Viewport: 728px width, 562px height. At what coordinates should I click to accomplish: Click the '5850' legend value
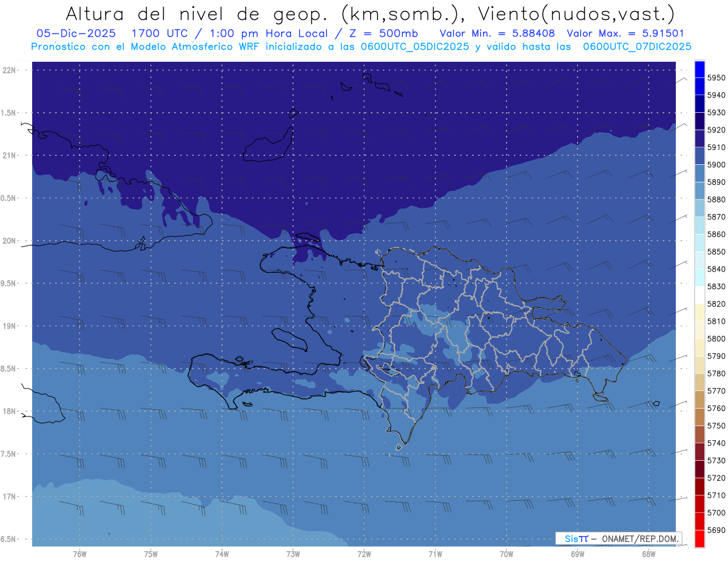coord(716,252)
